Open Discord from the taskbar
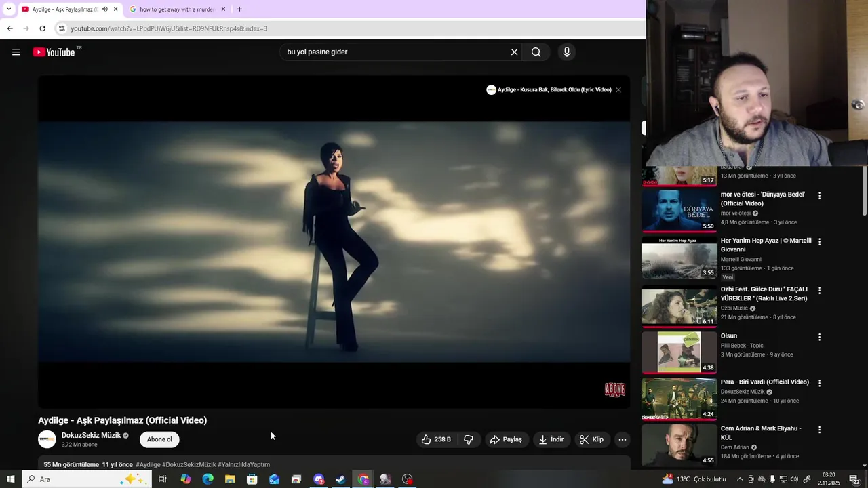This screenshot has width=868, height=488. [319, 479]
